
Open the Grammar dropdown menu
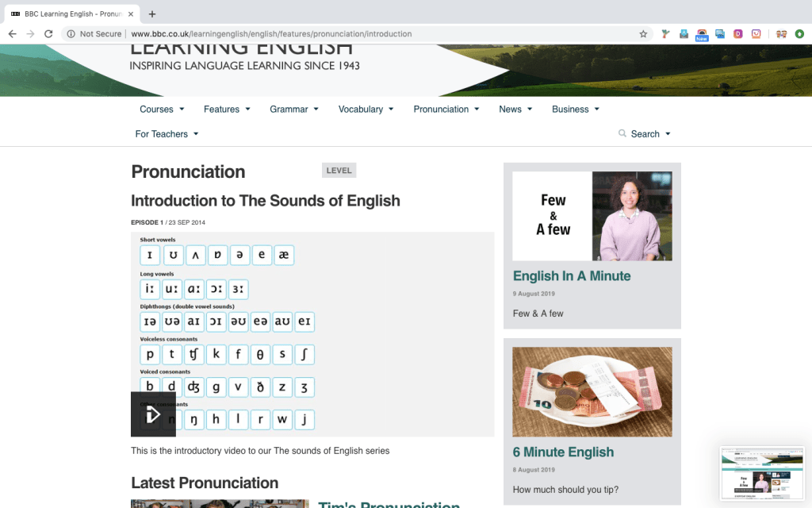click(x=293, y=110)
